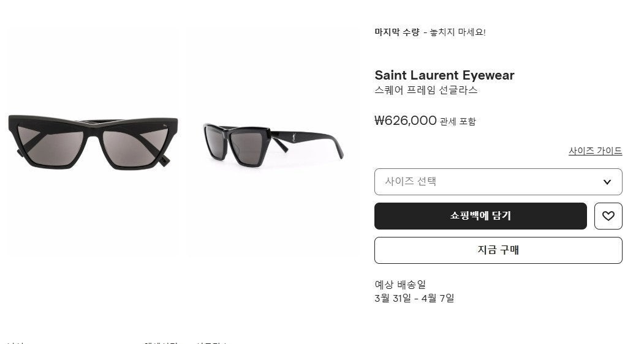Add sunglasses to wishlist with heart icon
This screenshot has width=644, height=344.
[x=608, y=216]
